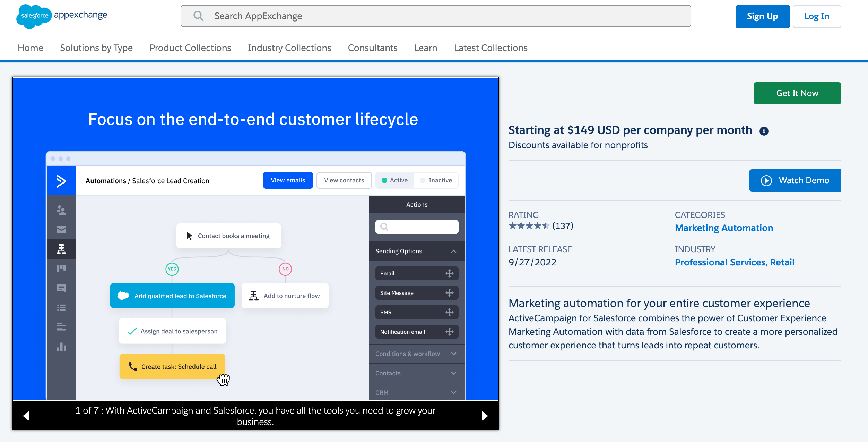This screenshot has width=868, height=442.
Task: Expand the Contacts actions section
Action: (x=417, y=373)
